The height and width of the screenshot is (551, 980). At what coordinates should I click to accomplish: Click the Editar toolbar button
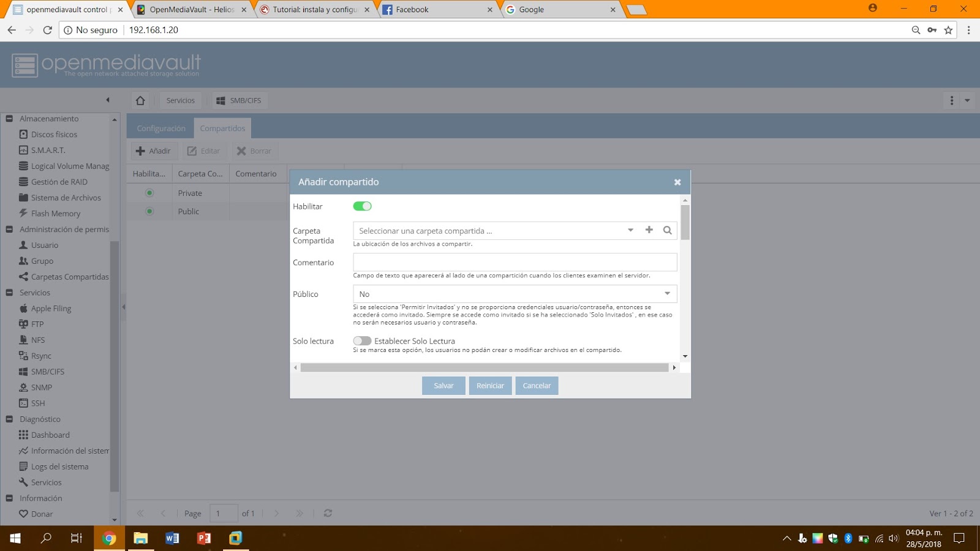204,151
